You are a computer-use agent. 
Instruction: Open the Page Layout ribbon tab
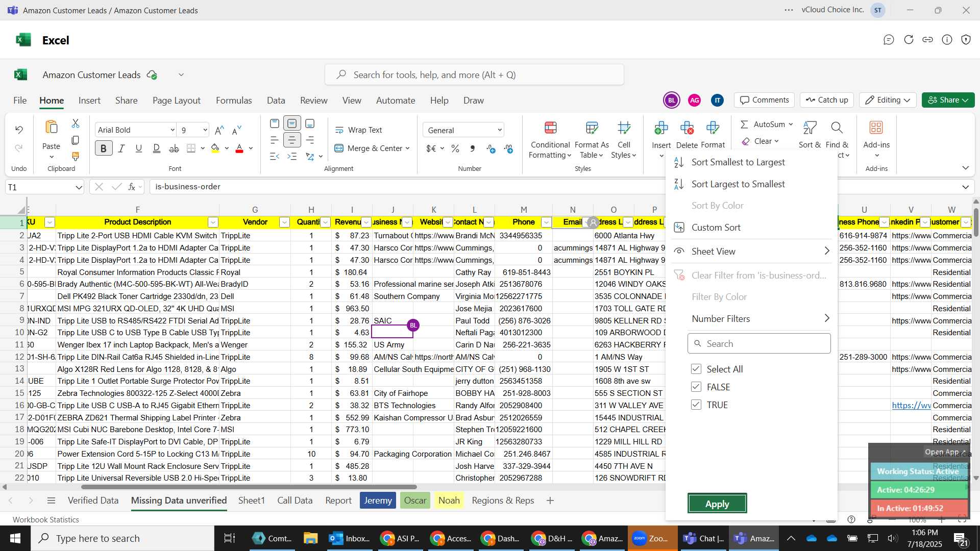click(x=177, y=101)
